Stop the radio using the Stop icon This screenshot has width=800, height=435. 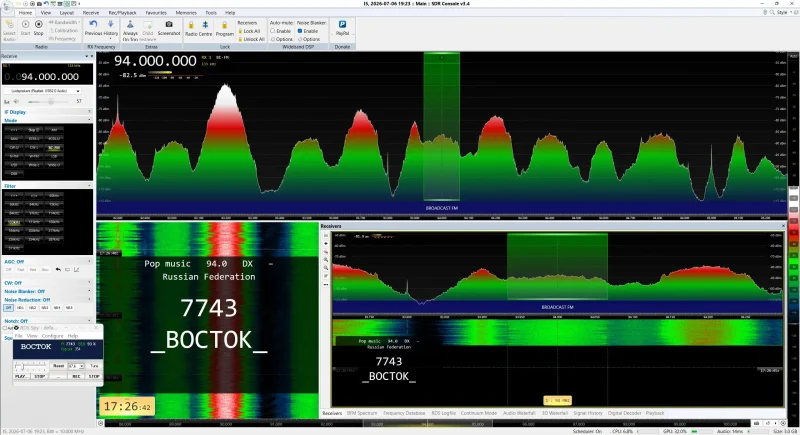tap(38, 25)
